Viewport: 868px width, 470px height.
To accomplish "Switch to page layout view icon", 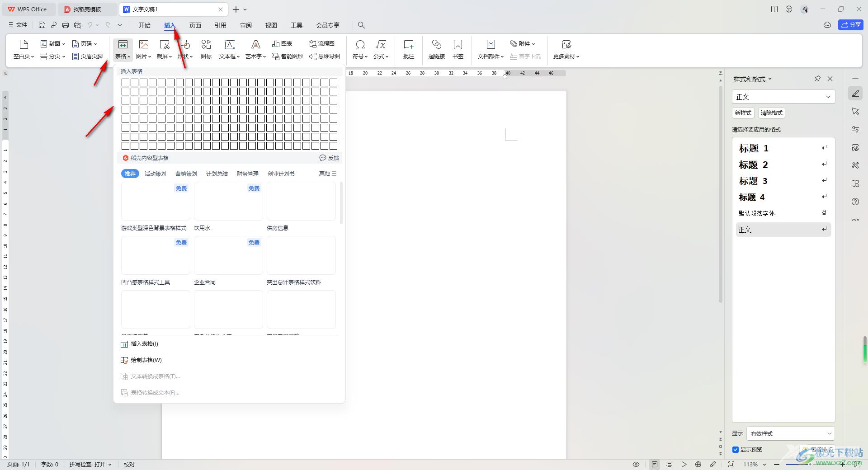I will tap(654, 464).
